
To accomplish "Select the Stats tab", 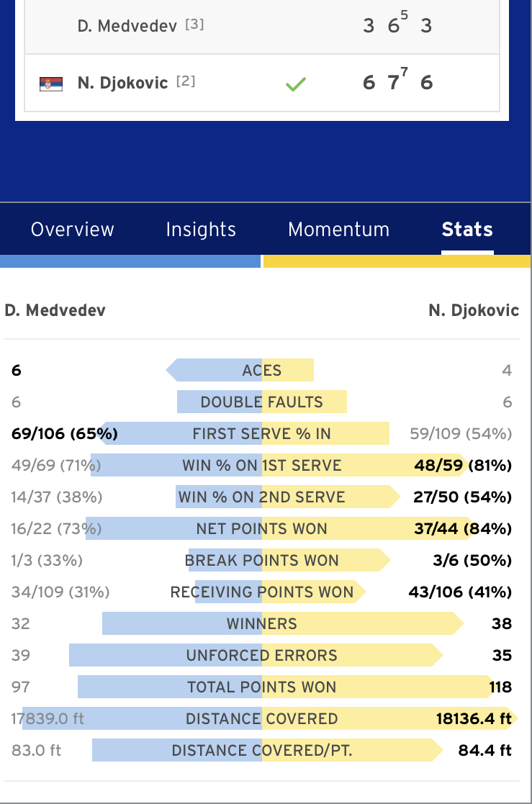I will point(467,229).
